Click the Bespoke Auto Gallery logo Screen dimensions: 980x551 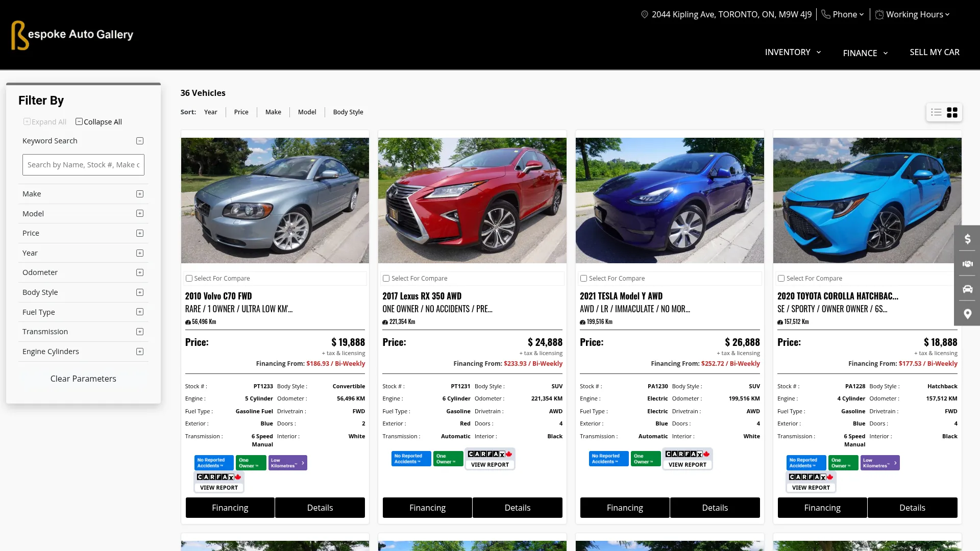(x=72, y=35)
